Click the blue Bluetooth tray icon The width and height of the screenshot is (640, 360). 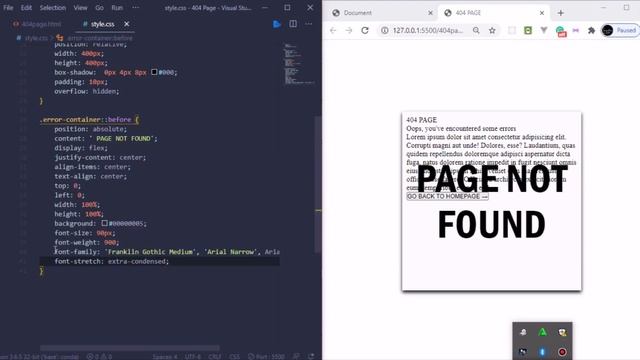pyautogui.click(x=542, y=351)
